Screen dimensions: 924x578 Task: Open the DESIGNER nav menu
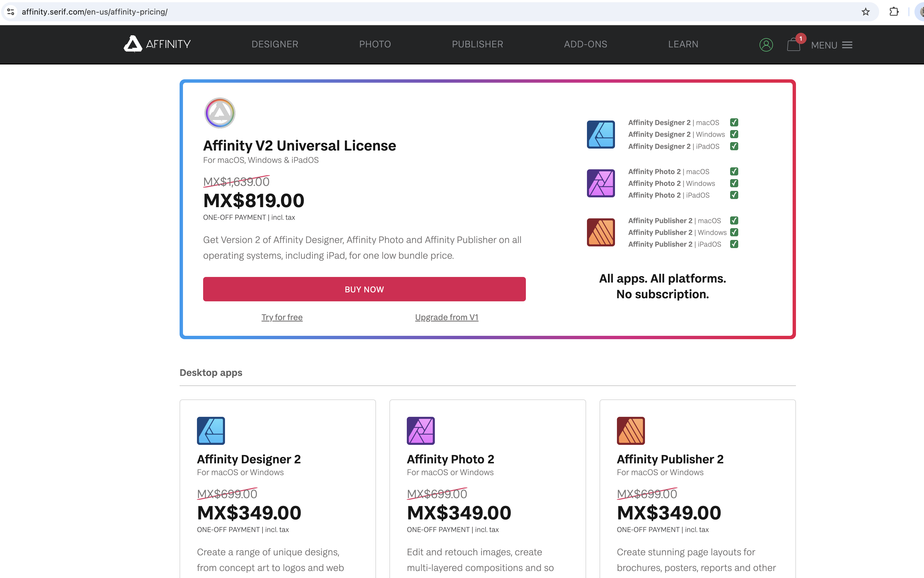click(275, 44)
